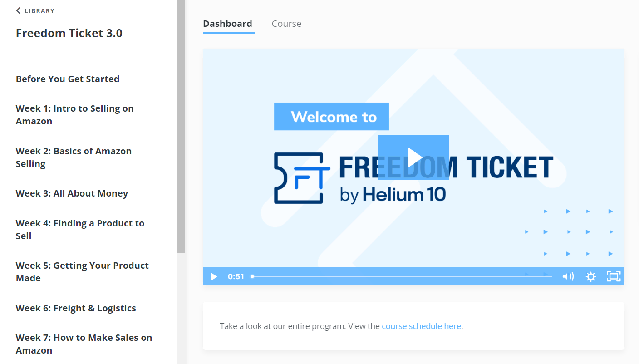Switch to the Course tab
Viewport: 639px width, 364px height.
point(286,23)
